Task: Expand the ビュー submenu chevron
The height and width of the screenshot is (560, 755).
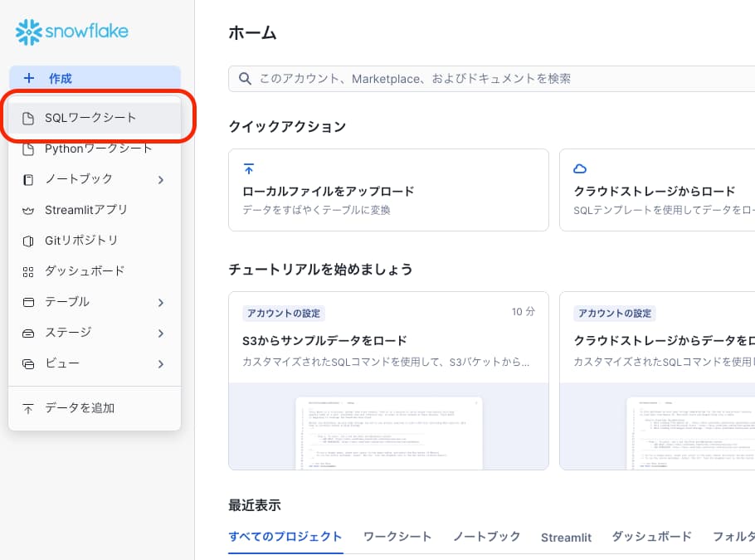Action: point(161,364)
